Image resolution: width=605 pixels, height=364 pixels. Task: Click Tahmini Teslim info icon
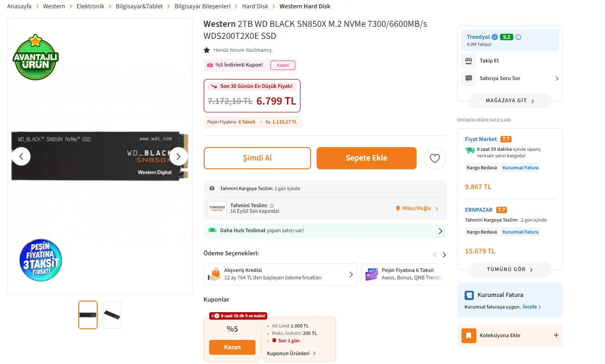(x=272, y=205)
